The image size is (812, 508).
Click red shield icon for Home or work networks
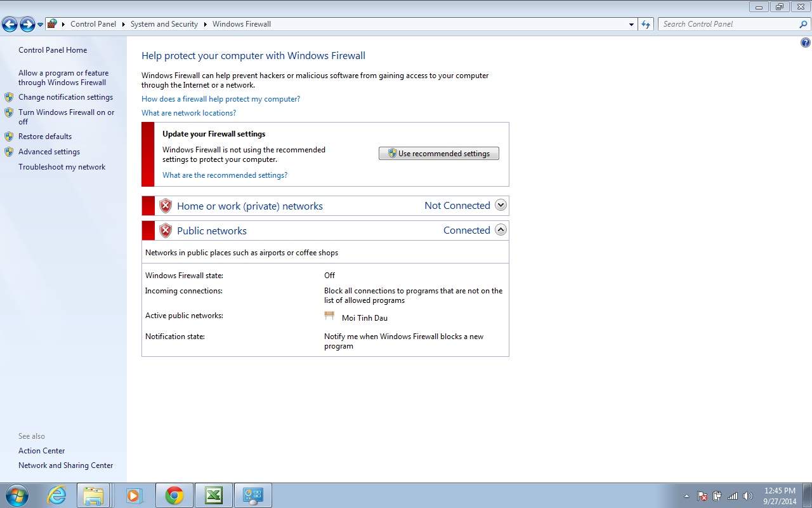[166, 206]
